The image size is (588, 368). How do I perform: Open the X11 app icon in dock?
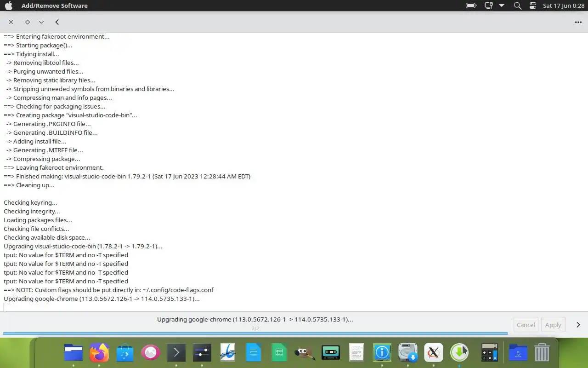[x=434, y=353]
